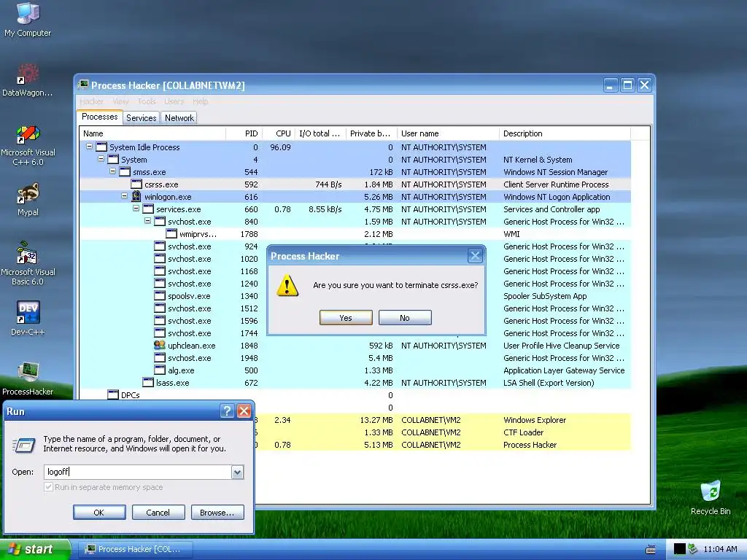Decline termination with No button
Viewport: 747px width, 560px height.
coord(405,318)
